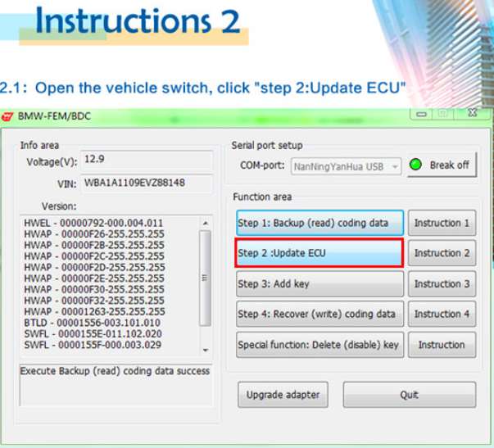The width and height of the screenshot is (494, 448).
Task: View Instruction 2
Action: 442,253
